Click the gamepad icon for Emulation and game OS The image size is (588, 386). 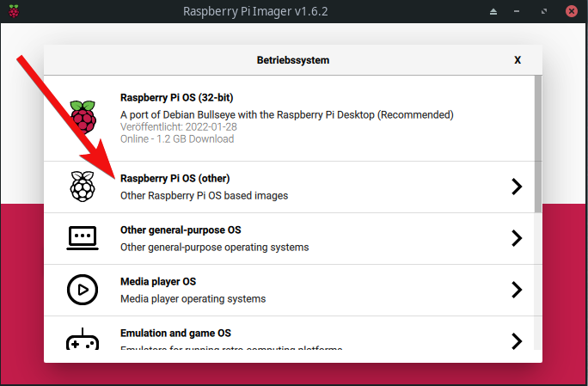click(83, 339)
